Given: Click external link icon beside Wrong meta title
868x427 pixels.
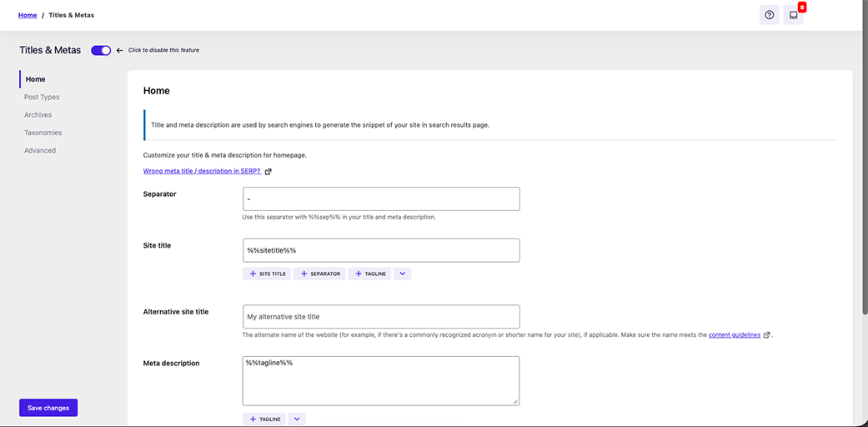Looking at the screenshot, I should 268,172.
